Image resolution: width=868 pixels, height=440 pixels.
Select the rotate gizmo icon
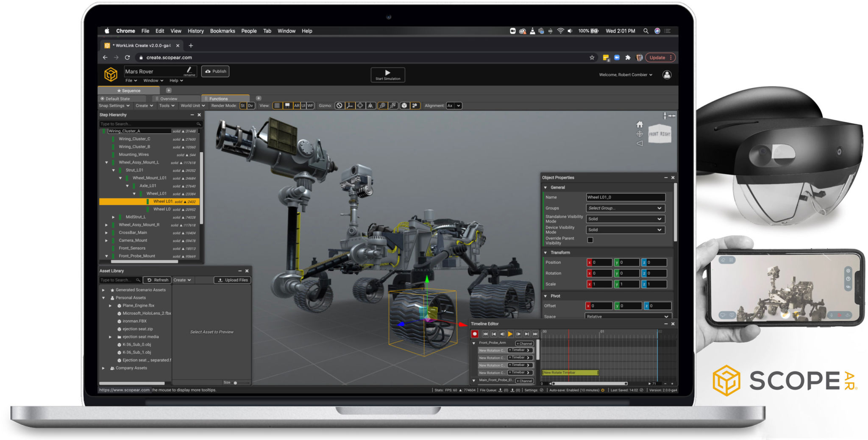click(361, 106)
